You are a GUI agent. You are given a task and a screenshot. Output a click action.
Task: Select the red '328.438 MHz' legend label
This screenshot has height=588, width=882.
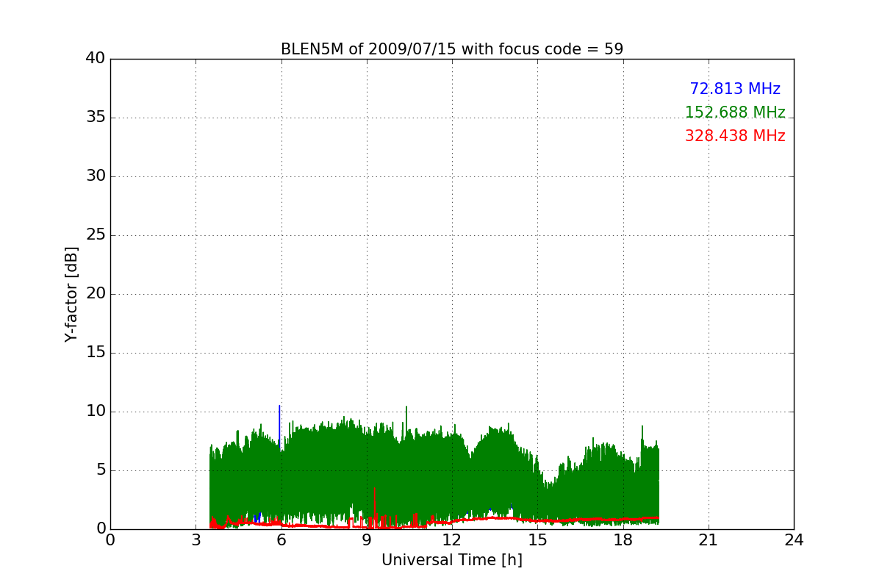pos(735,136)
